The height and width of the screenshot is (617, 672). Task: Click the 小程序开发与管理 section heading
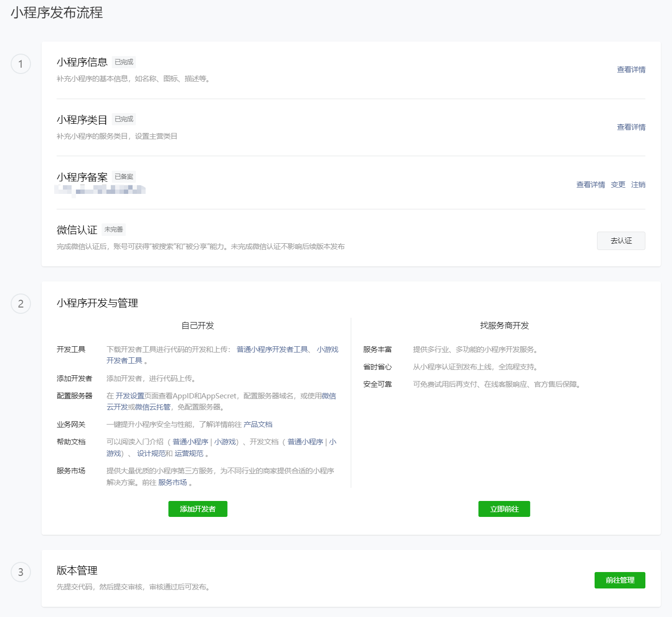point(97,303)
